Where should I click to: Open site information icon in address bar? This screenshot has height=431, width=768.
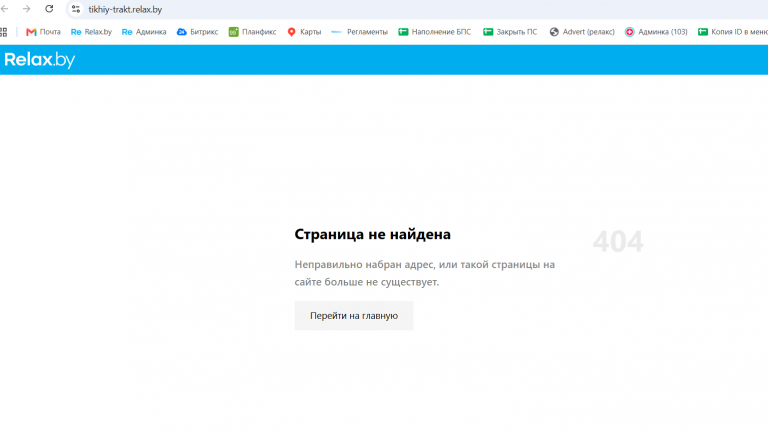point(76,9)
